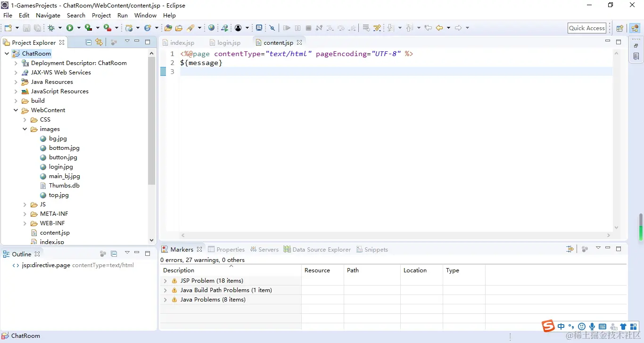The width and height of the screenshot is (644, 343).
Task: Click the Open Web Browser globe icon
Action: (x=211, y=28)
